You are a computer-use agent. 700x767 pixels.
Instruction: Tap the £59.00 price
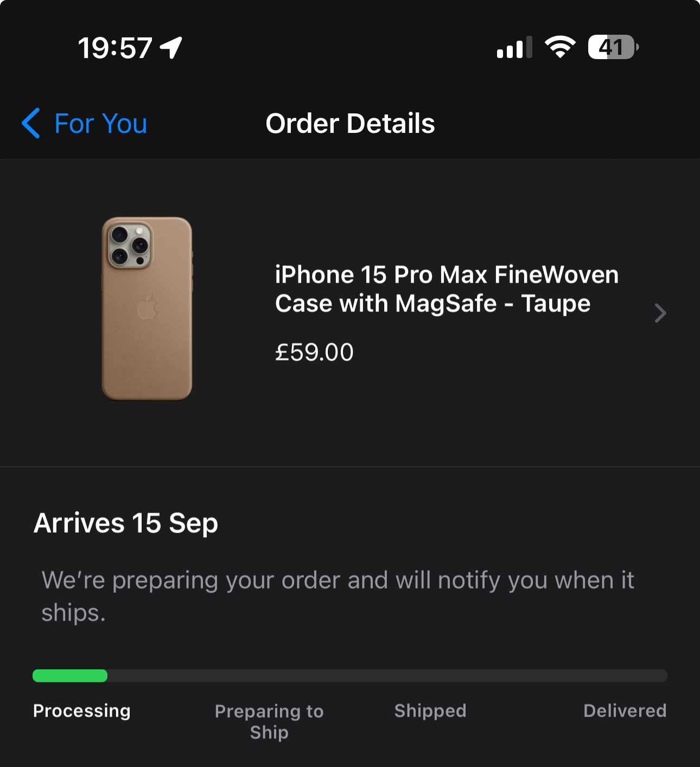[x=314, y=353]
